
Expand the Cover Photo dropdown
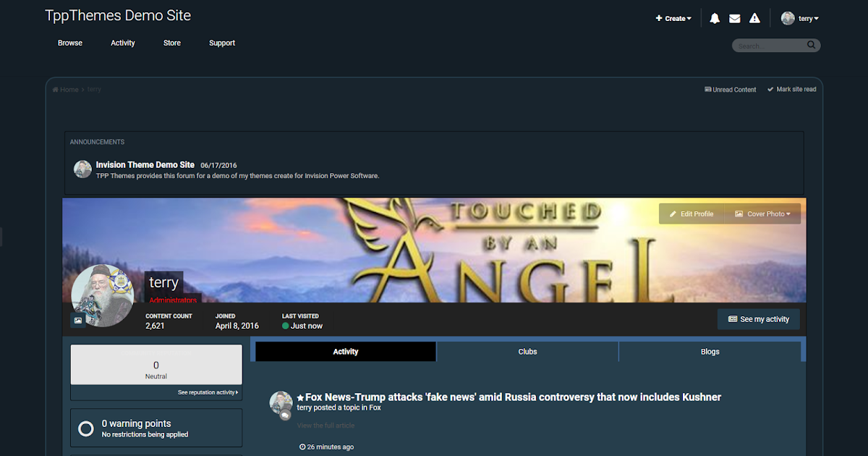click(762, 214)
